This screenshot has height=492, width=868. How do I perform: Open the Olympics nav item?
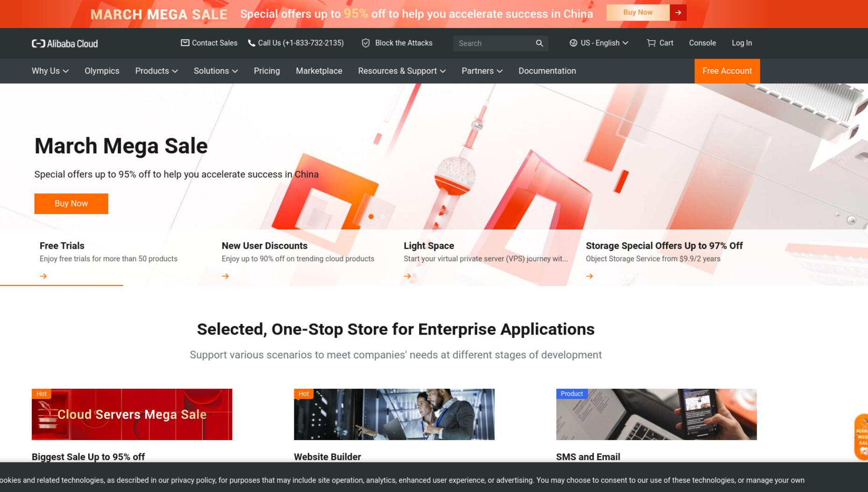click(102, 71)
